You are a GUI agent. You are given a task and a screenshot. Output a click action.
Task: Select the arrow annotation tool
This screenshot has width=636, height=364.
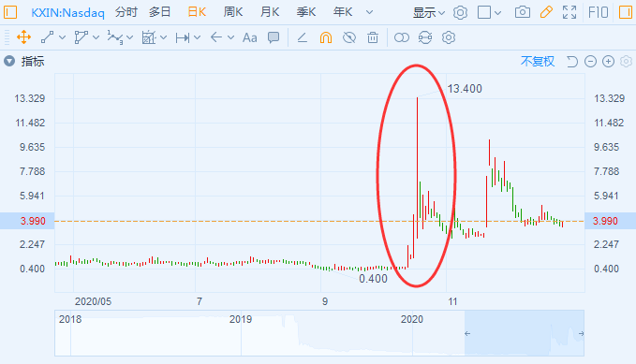pos(216,37)
